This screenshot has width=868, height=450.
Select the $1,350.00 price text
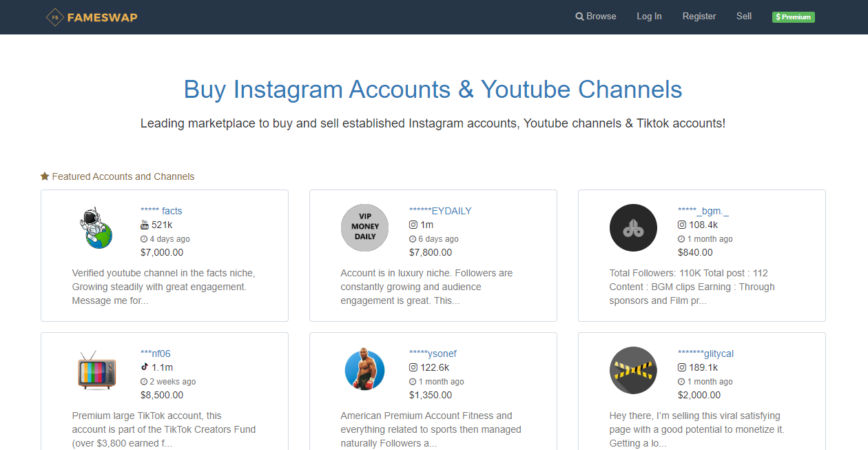[x=431, y=395]
